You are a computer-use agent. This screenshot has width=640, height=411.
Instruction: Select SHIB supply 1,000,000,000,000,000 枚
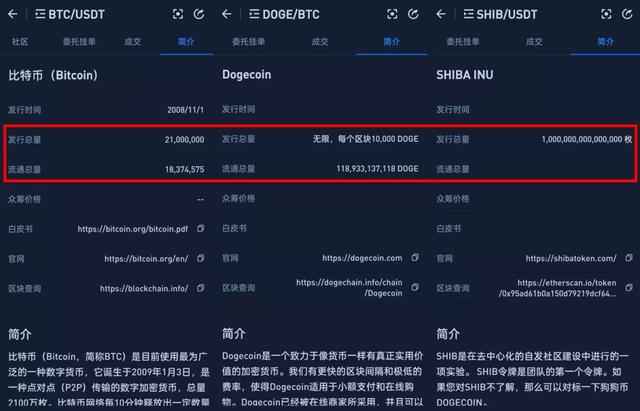587,139
